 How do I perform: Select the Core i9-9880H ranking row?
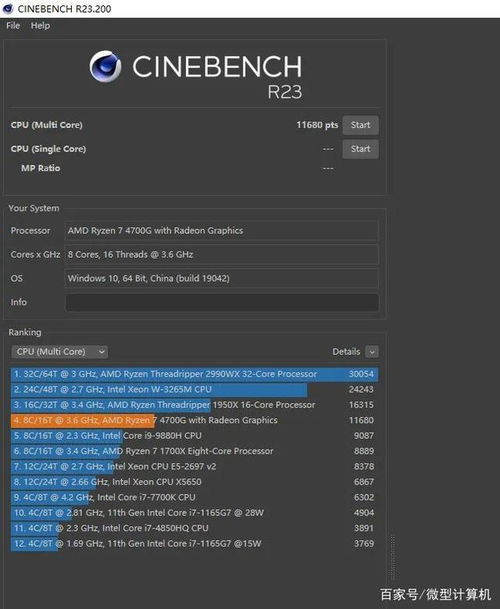(x=194, y=436)
